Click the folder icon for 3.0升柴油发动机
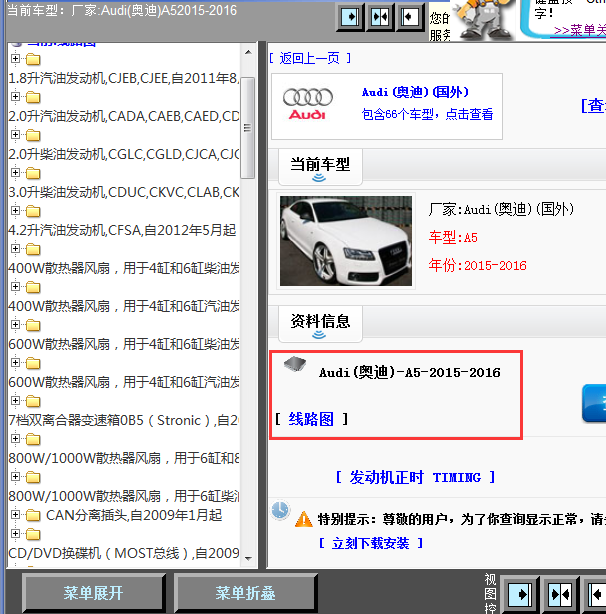This screenshot has width=606, height=614. coord(33,173)
